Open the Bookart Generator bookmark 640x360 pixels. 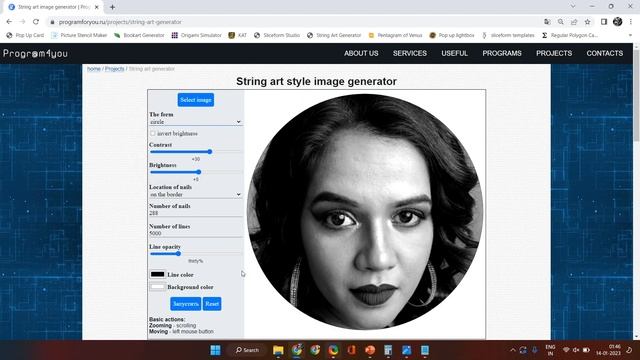click(139, 36)
